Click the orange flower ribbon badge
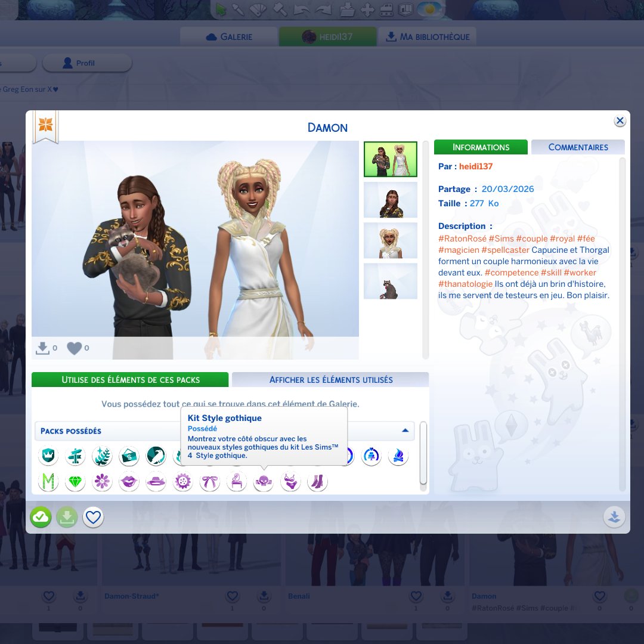Viewport: 644px width, 644px height. (x=45, y=125)
